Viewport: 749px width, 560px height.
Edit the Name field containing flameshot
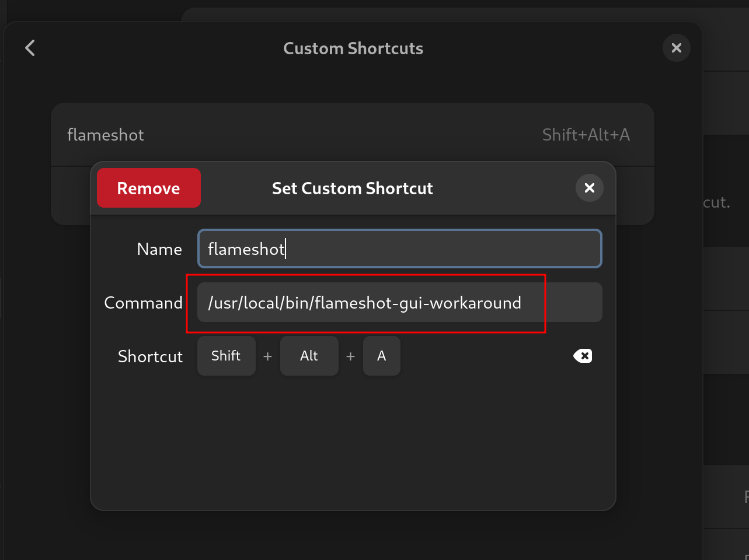(x=400, y=249)
